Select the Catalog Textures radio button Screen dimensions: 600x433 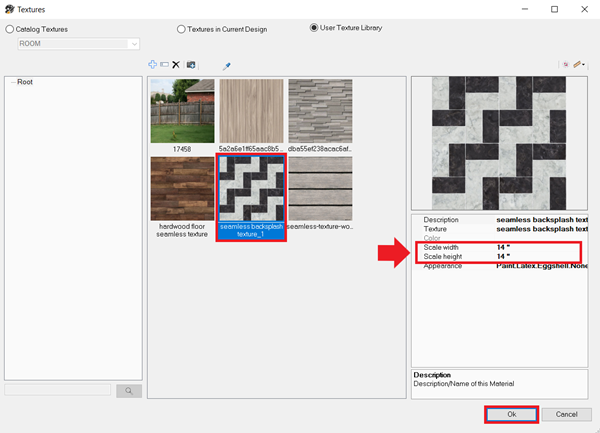(10, 29)
